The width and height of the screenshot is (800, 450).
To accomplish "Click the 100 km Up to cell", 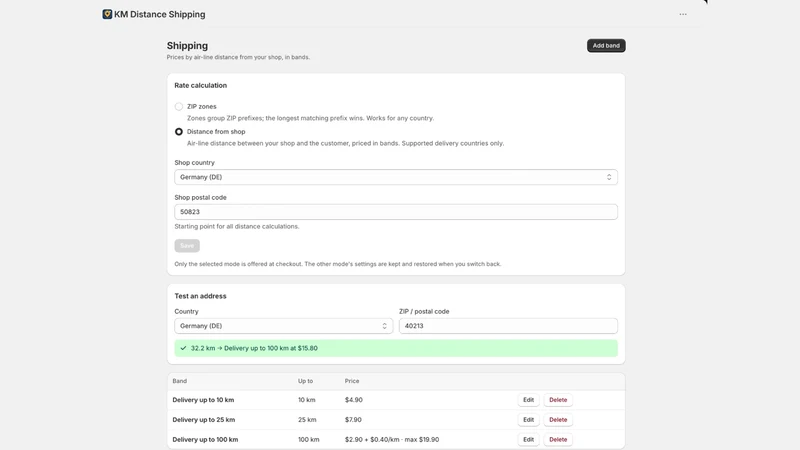I will [309, 439].
